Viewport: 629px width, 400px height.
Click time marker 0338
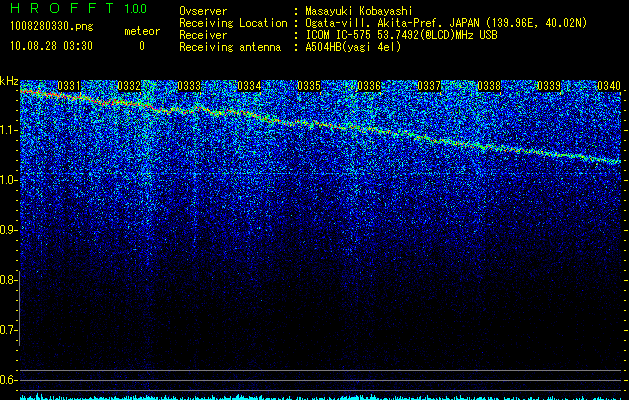[x=489, y=86]
